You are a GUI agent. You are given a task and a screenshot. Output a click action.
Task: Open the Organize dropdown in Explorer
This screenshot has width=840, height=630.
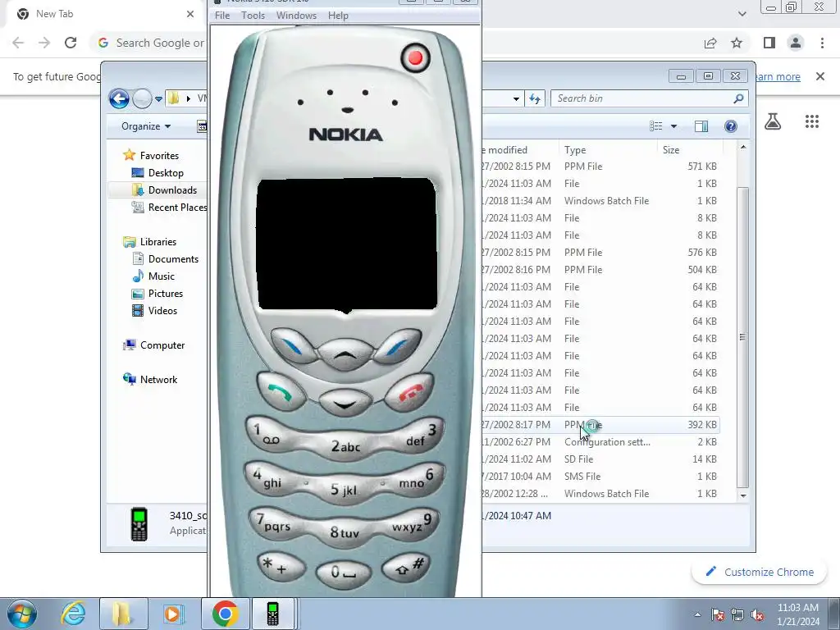pos(146,126)
